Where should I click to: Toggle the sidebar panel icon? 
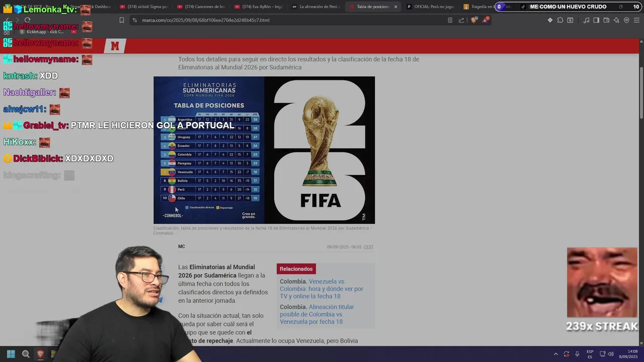596,20
